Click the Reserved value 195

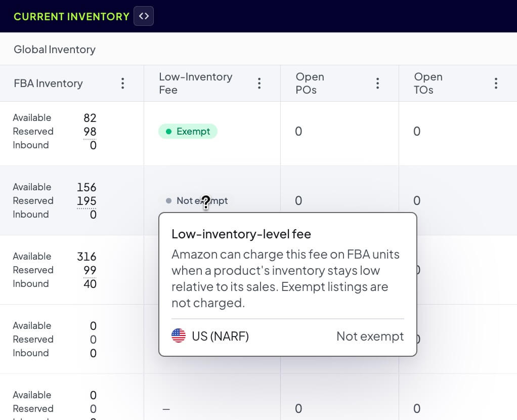[87, 201]
